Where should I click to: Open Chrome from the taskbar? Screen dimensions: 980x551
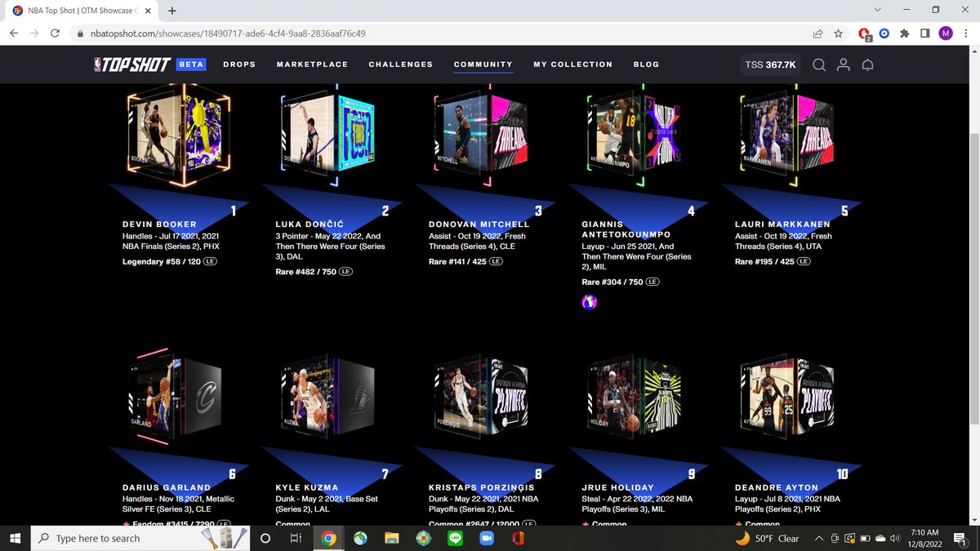pyautogui.click(x=328, y=539)
